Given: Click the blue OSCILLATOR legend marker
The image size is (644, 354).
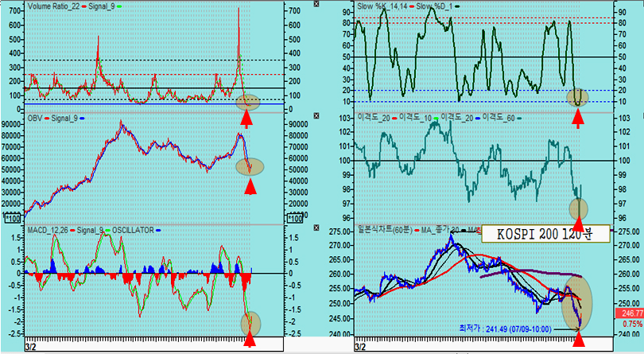Looking at the screenshot, I should tap(158, 231).
